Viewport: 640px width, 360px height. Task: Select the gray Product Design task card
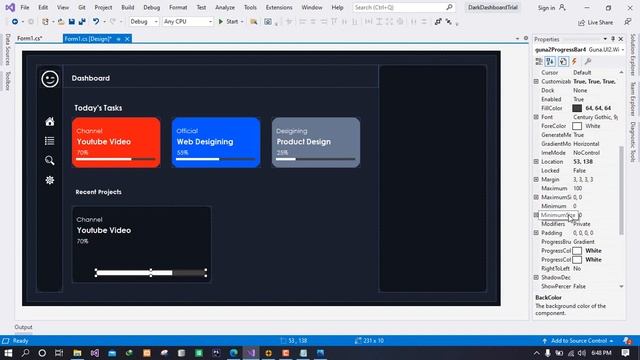[316, 142]
